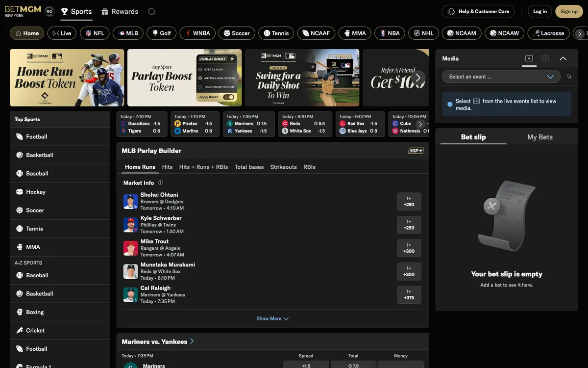
Task: Click the scoreboard icon in Media panel
Action: pyautogui.click(x=545, y=58)
